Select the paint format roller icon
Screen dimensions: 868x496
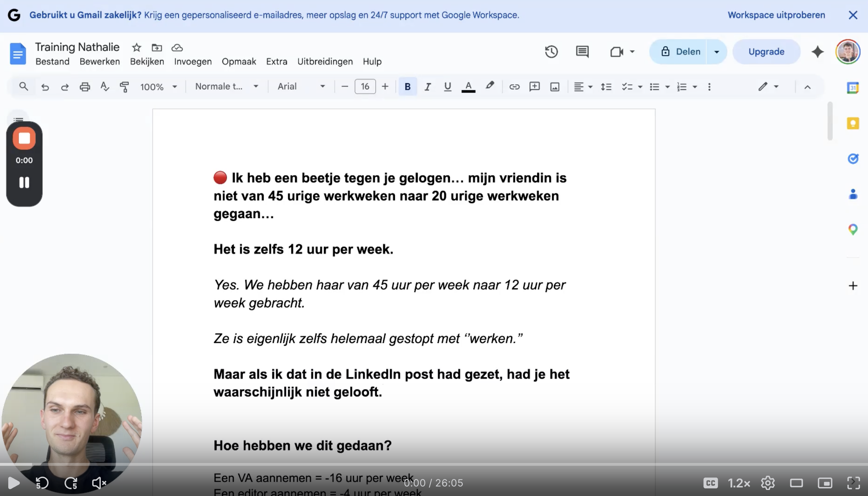click(125, 87)
